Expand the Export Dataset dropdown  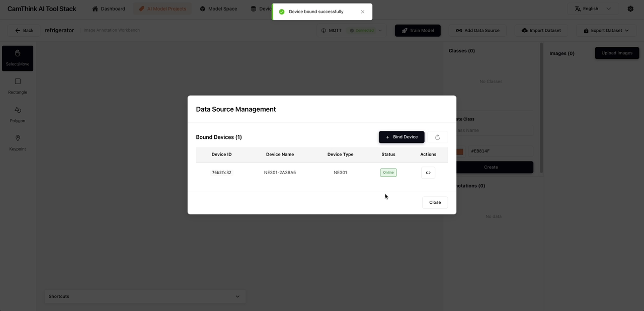(606, 31)
